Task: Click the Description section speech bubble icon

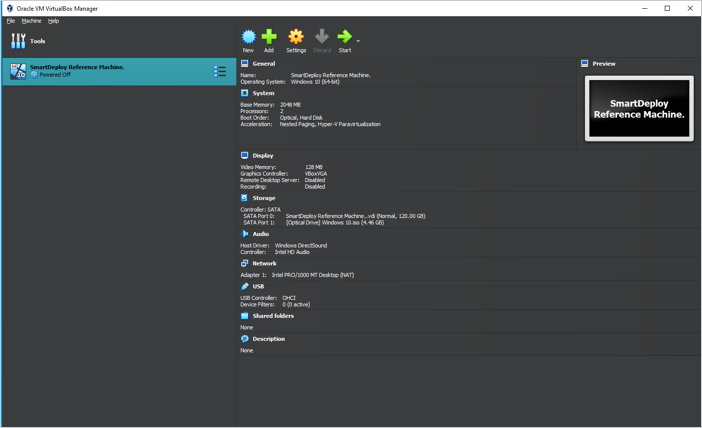Action: coord(244,339)
